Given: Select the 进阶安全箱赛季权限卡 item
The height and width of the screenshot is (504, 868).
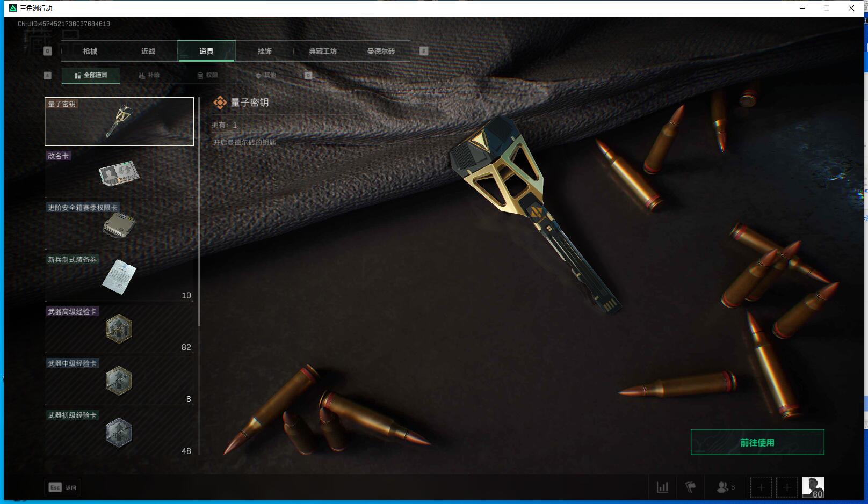Looking at the screenshot, I should point(119,225).
